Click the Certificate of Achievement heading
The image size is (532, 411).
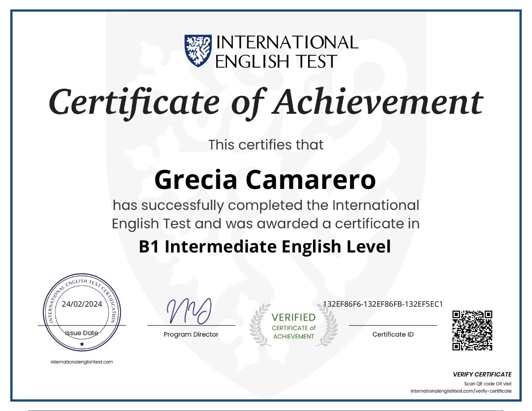(x=266, y=103)
